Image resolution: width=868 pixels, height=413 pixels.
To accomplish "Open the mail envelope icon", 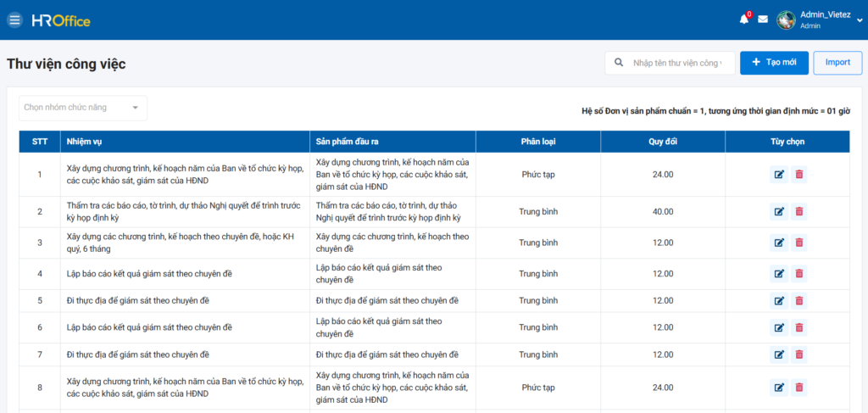I will pyautogui.click(x=763, y=20).
